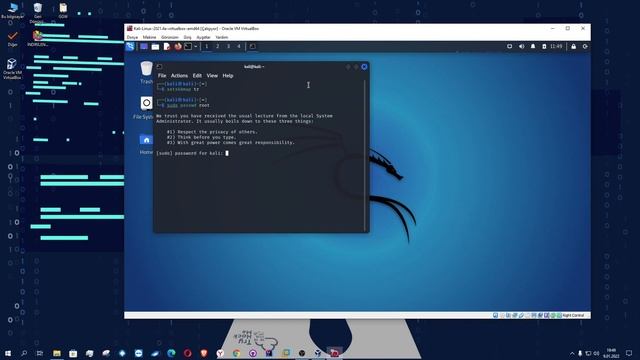This screenshot has width=640, height=360.
Task: Open VirtualBox Yardım menu
Action: 222,37
